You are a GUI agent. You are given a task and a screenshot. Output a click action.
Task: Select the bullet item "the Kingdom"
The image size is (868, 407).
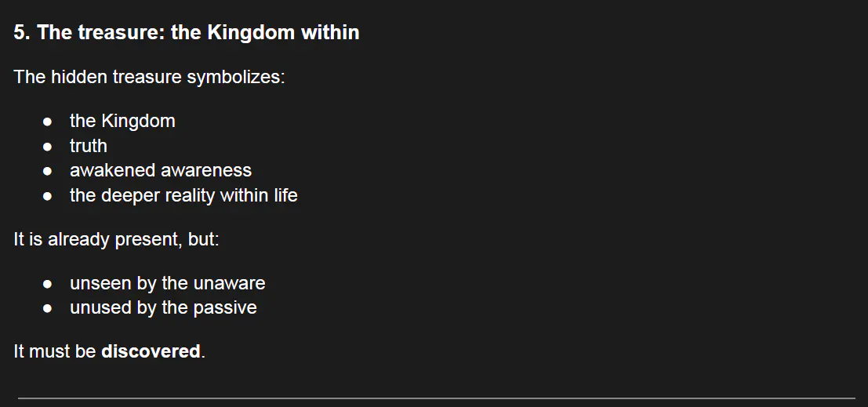(x=122, y=121)
